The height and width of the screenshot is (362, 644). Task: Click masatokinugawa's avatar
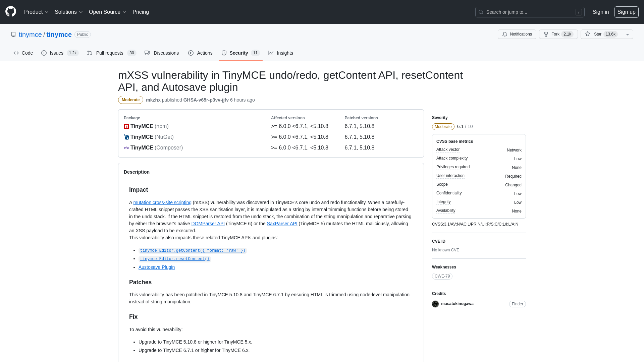click(x=435, y=304)
